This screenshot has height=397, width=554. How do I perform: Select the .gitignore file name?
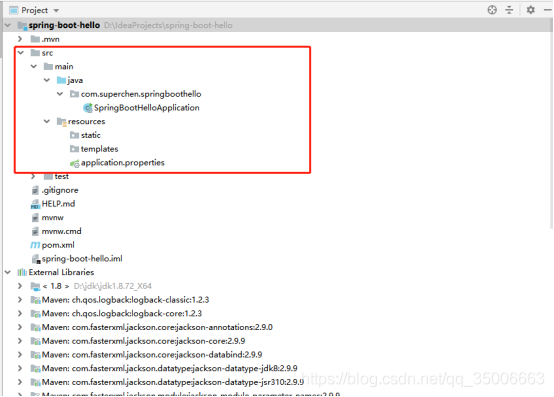(x=60, y=190)
